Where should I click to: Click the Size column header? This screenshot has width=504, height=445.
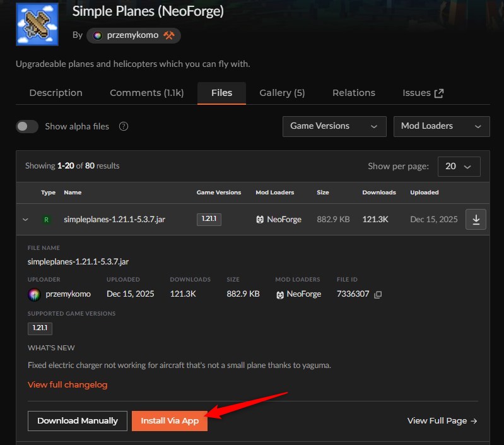pos(323,193)
